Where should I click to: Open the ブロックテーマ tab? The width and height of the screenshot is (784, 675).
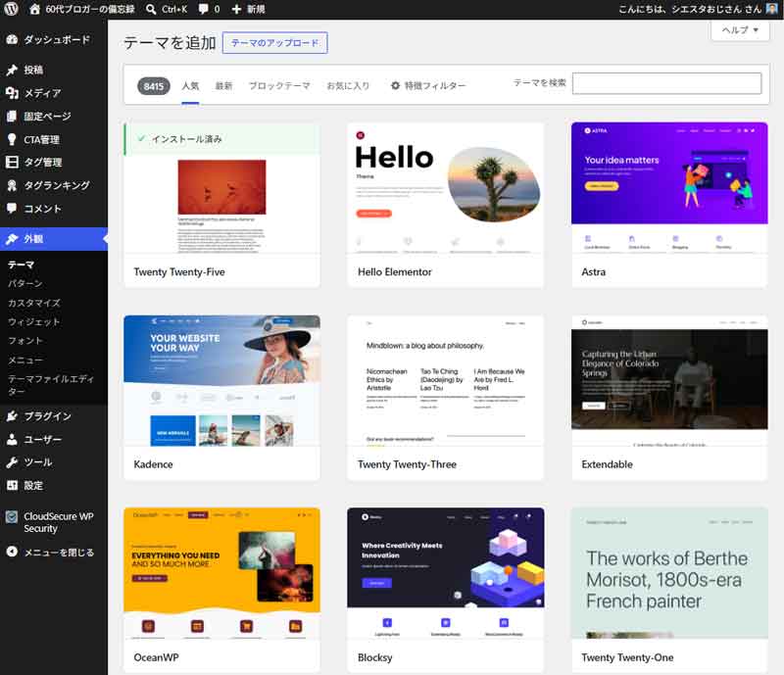coord(279,86)
